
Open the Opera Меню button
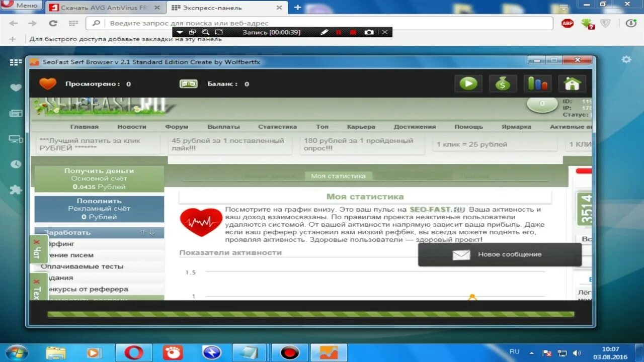[x=21, y=6]
